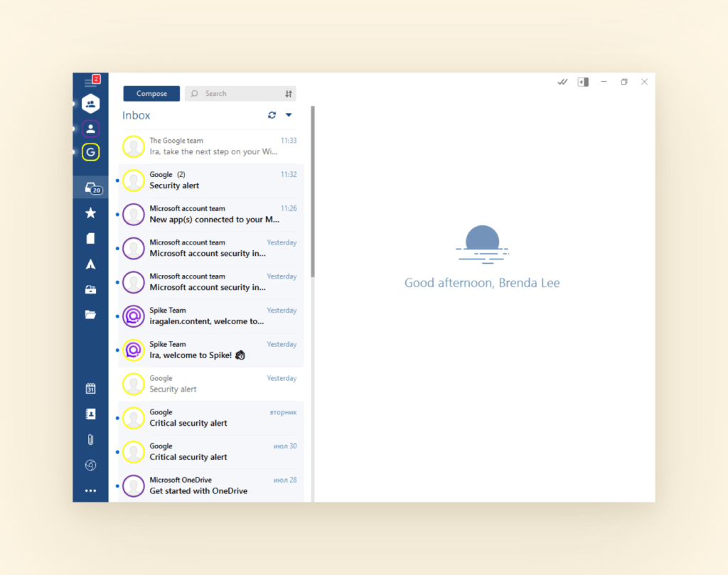
Task: Open the contacts icon in sidebar
Action: 90,413
